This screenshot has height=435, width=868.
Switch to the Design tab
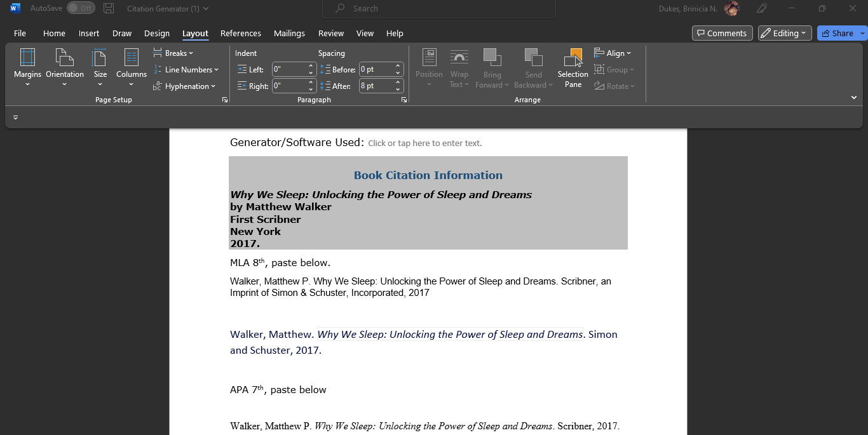157,33
